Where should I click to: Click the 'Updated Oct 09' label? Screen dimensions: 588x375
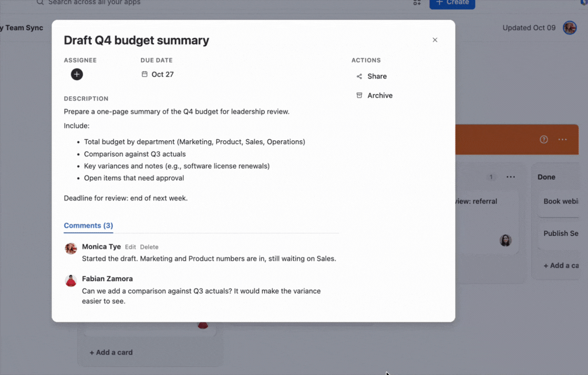[529, 28]
